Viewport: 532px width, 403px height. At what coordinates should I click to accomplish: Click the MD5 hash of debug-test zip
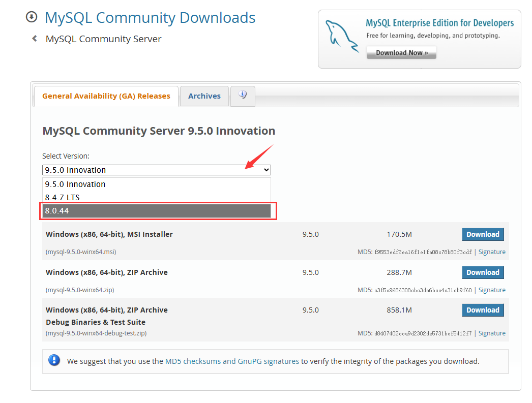coord(423,333)
